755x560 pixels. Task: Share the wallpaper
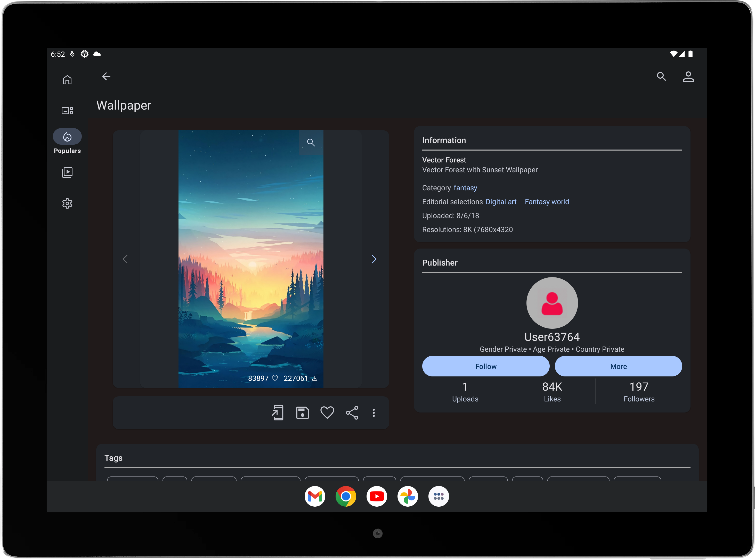[x=352, y=413]
